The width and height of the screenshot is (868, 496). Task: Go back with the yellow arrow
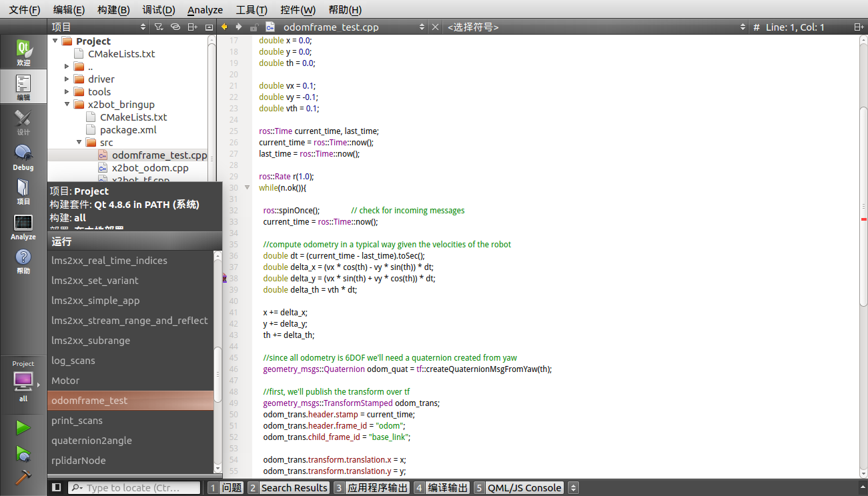tap(224, 27)
